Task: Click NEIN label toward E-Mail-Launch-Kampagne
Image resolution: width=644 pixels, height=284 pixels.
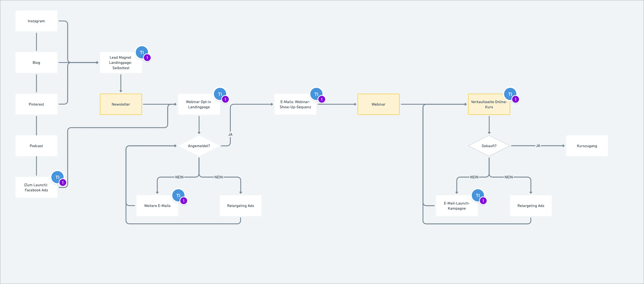Action: coord(474,177)
